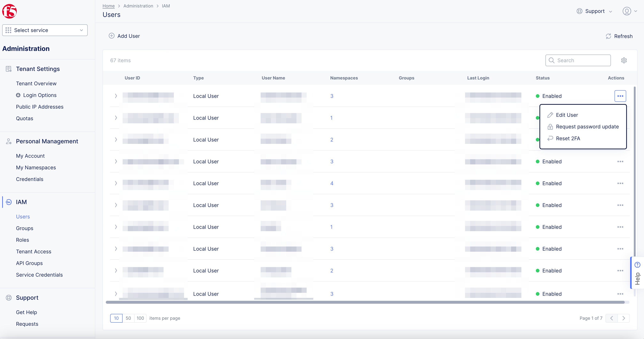Open Service Credentials in sidebar

point(39,274)
